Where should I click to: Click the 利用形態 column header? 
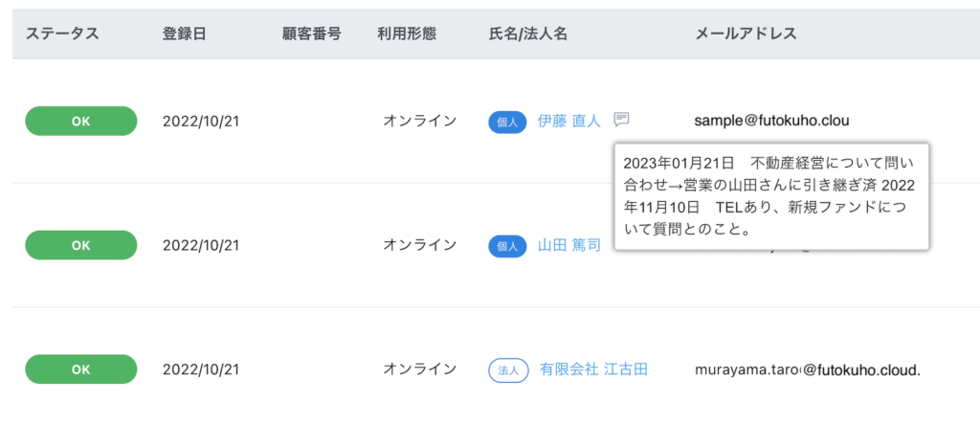pos(407,34)
